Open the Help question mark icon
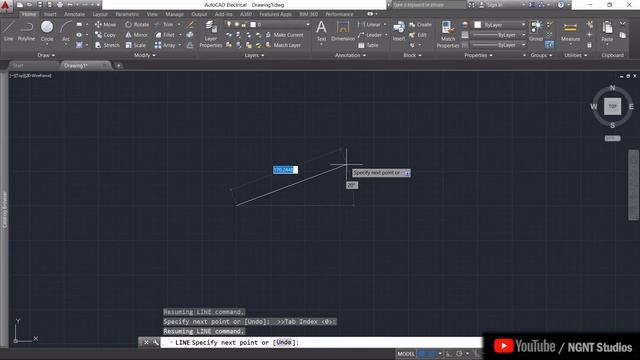This screenshot has height=360, width=640. pyautogui.click(x=561, y=5)
